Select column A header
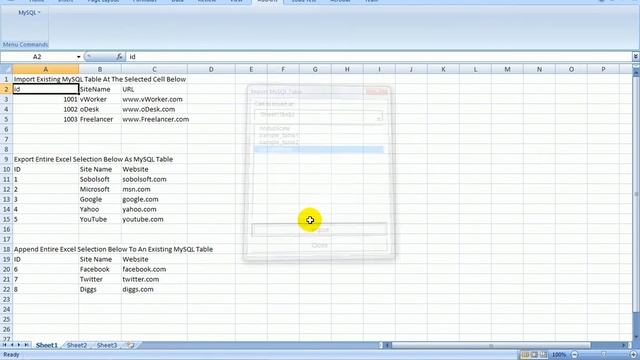640x360 pixels. coord(45,69)
